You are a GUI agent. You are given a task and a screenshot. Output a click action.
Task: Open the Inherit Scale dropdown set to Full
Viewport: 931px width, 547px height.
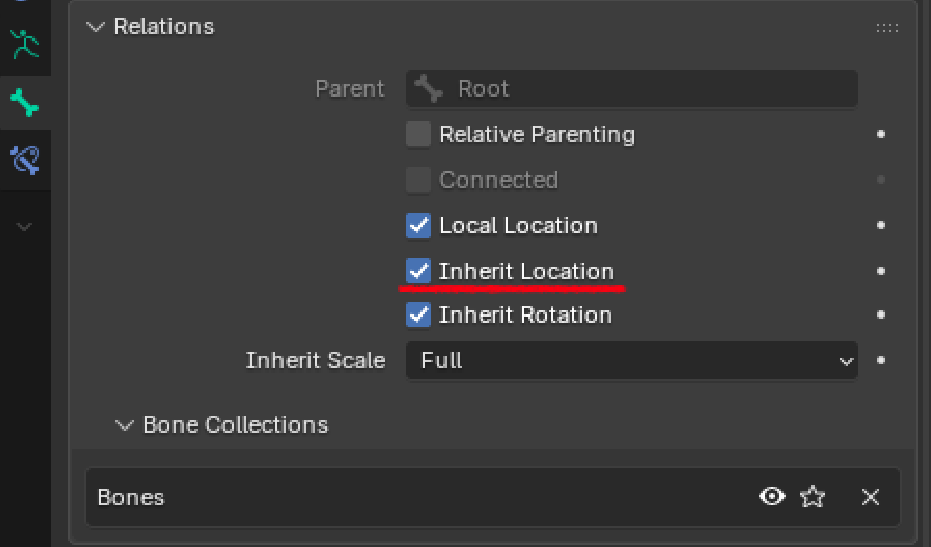pos(632,361)
